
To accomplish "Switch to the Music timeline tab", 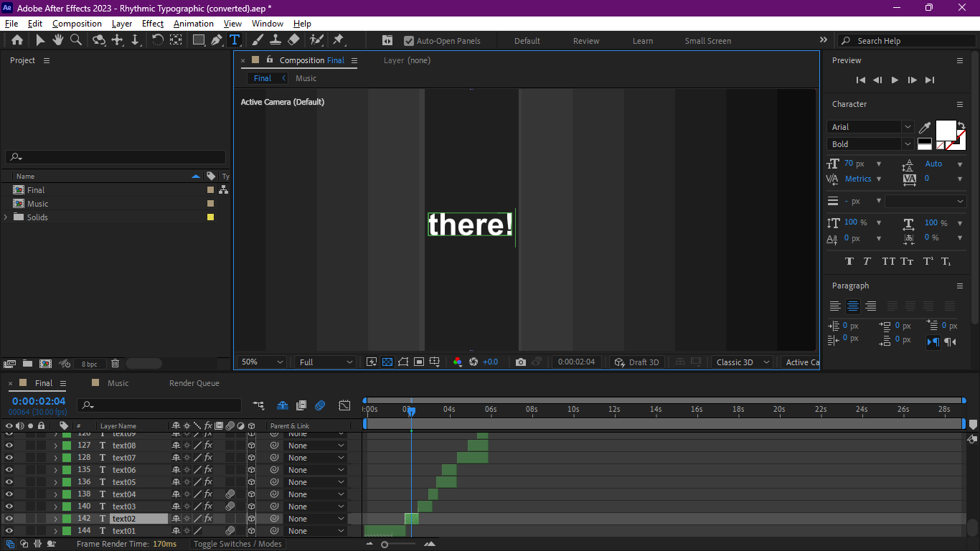I will pos(118,383).
